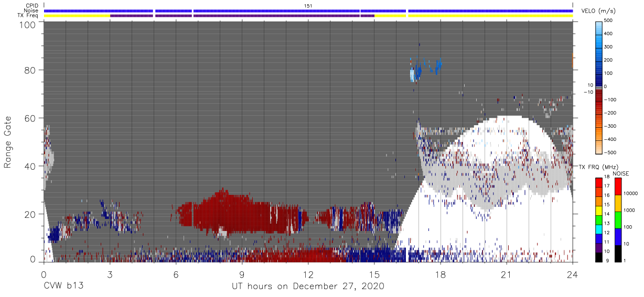Image resolution: width=644 pixels, height=297 pixels.
Task: Click the 100 tick on Range Gate axis
Action: [x=27, y=24]
